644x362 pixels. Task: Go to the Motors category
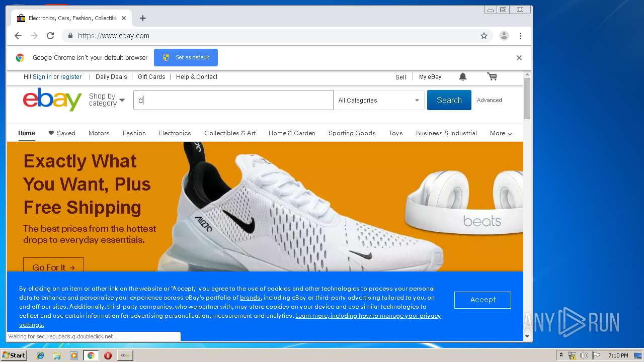pos(99,133)
